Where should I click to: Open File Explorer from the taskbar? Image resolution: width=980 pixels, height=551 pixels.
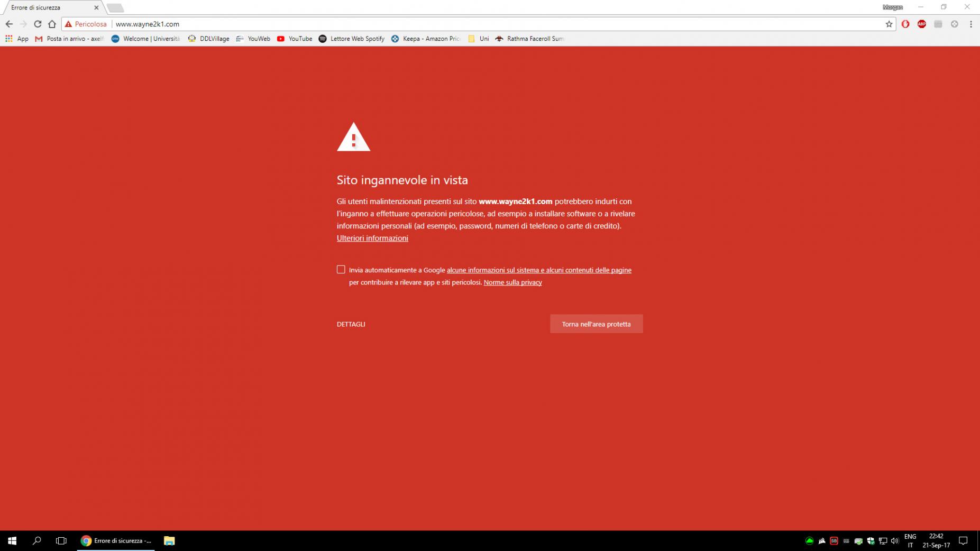169,540
